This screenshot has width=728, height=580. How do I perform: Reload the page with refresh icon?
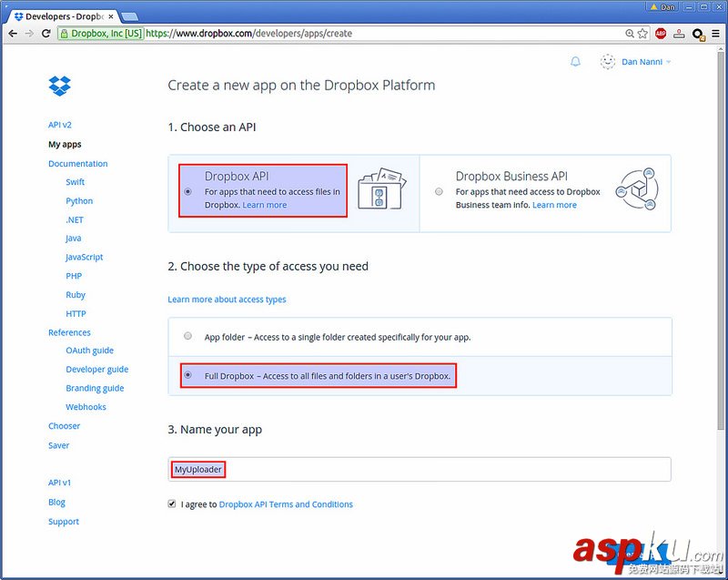point(45,34)
